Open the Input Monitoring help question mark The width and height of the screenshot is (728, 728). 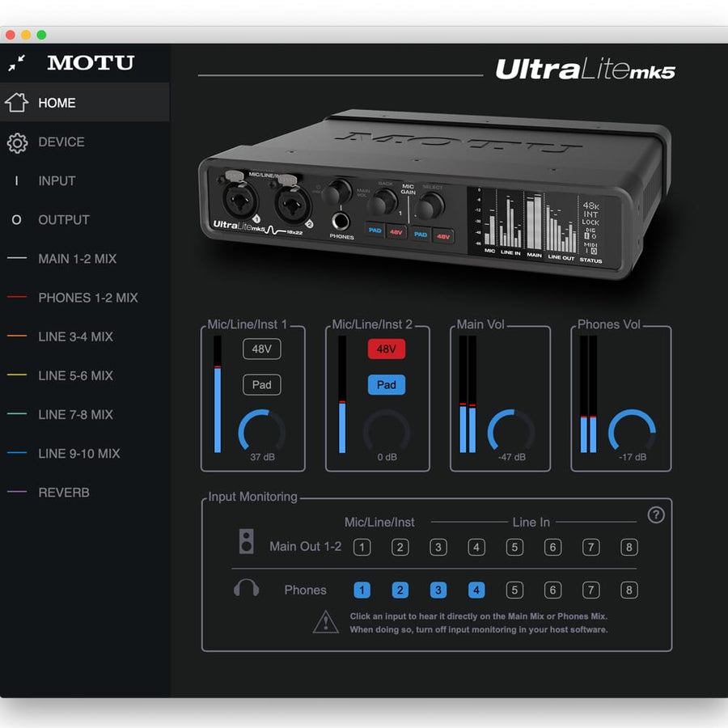coord(655,514)
